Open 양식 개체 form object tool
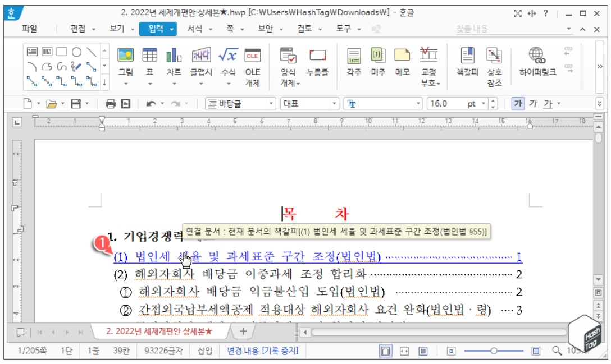Viewport: 611px width, 364px height. [289, 66]
